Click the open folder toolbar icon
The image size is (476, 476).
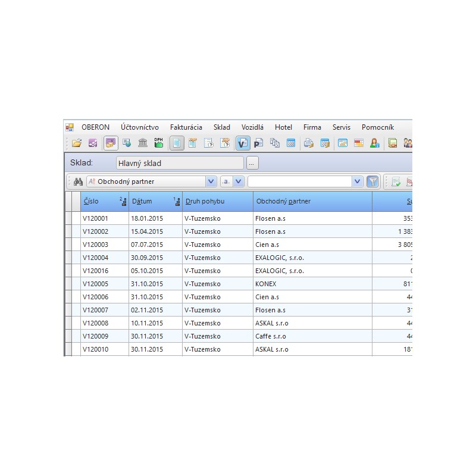click(x=77, y=143)
